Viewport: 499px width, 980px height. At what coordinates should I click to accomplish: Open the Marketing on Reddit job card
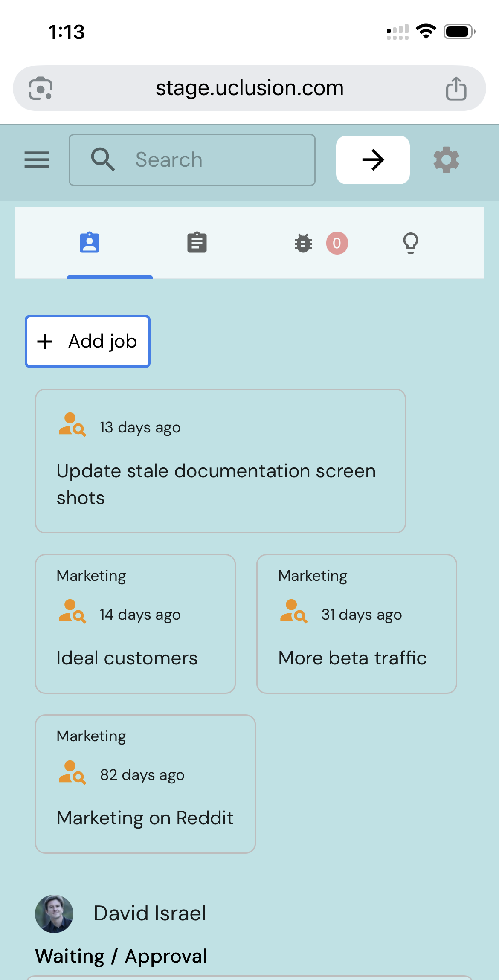click(145, 818)
